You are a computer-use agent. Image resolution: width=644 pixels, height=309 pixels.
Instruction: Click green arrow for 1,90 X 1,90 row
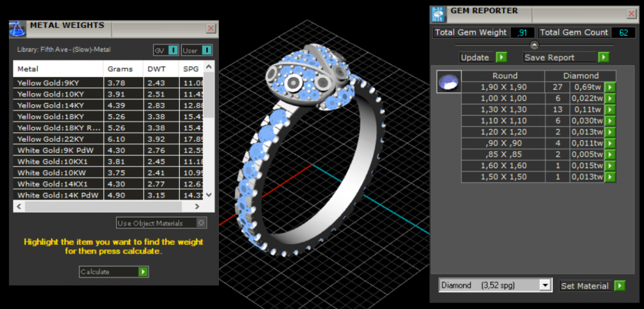pyautogui.click(x=610, y=87)
